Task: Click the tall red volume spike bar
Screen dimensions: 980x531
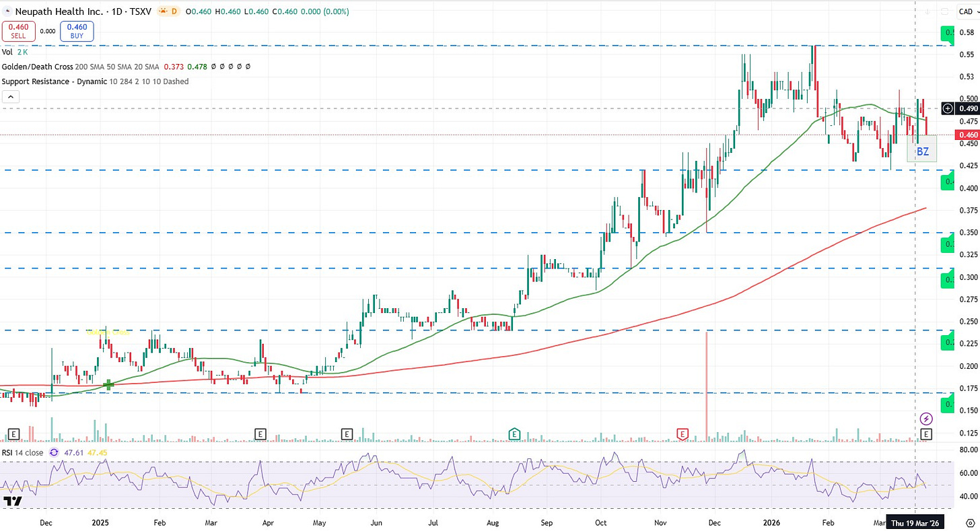Action: coord(706,386)
